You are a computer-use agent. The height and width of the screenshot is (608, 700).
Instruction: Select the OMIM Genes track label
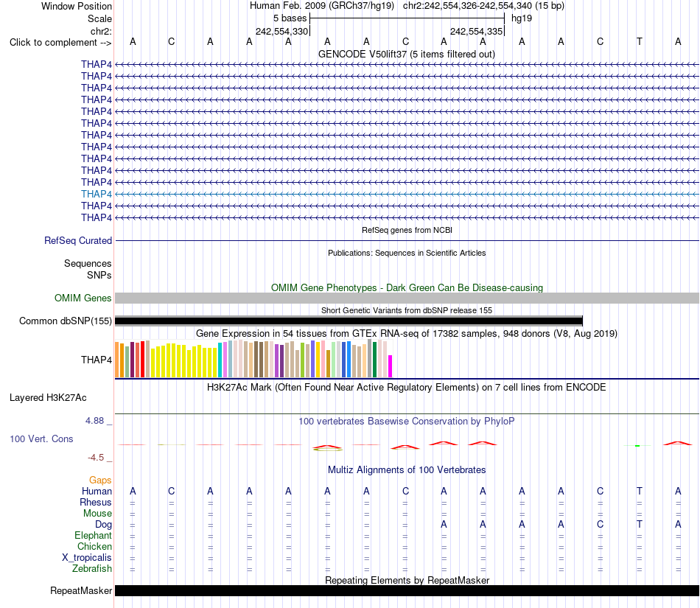point(83,298)
